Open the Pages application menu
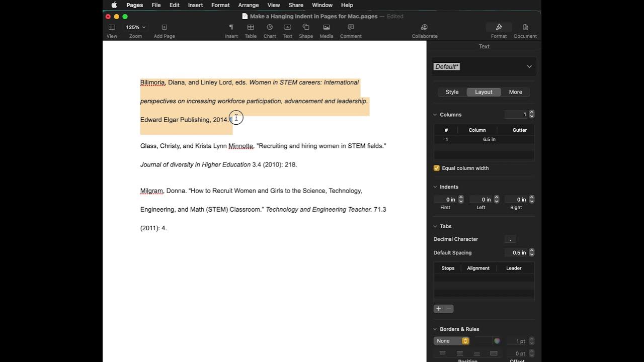 (134, 5)
